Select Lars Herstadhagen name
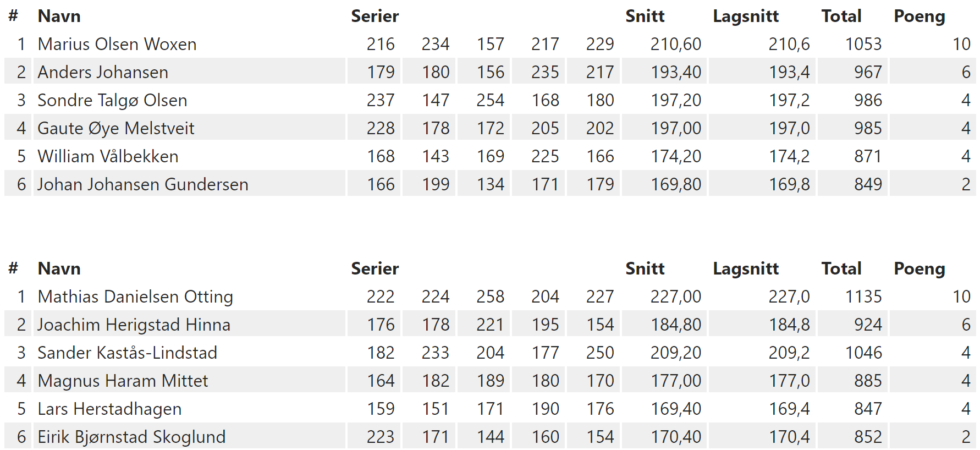This screenshot has height=450, width=980. point(109,409)
